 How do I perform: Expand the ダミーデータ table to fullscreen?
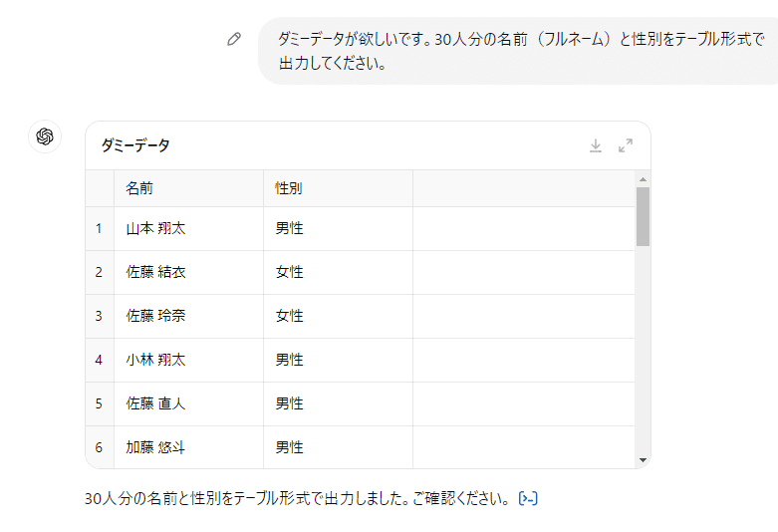626,145
